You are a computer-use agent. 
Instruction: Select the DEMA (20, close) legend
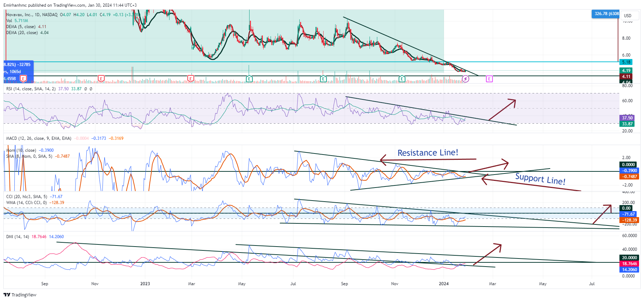tap(27, 33)
